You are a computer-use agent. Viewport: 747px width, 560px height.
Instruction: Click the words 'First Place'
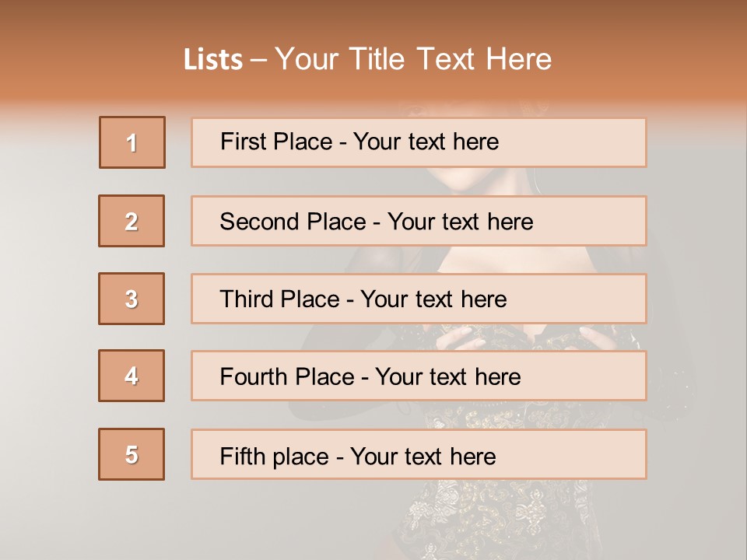pos(276,142)
